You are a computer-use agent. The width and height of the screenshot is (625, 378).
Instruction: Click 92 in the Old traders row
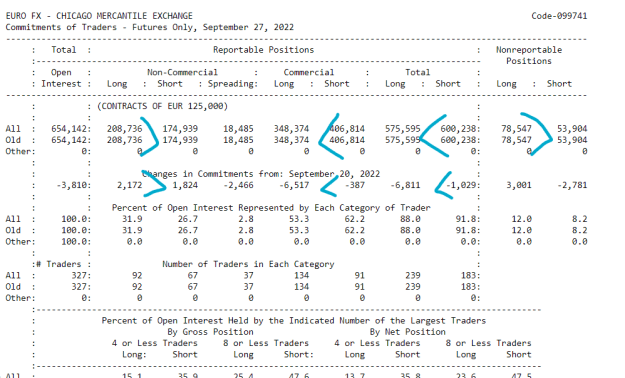137,286
